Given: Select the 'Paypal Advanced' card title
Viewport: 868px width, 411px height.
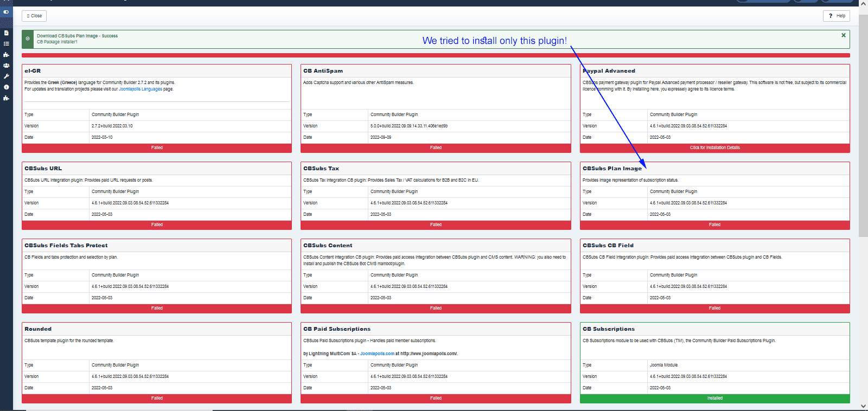Looking at the screenshot, I should tap(609, 71).
